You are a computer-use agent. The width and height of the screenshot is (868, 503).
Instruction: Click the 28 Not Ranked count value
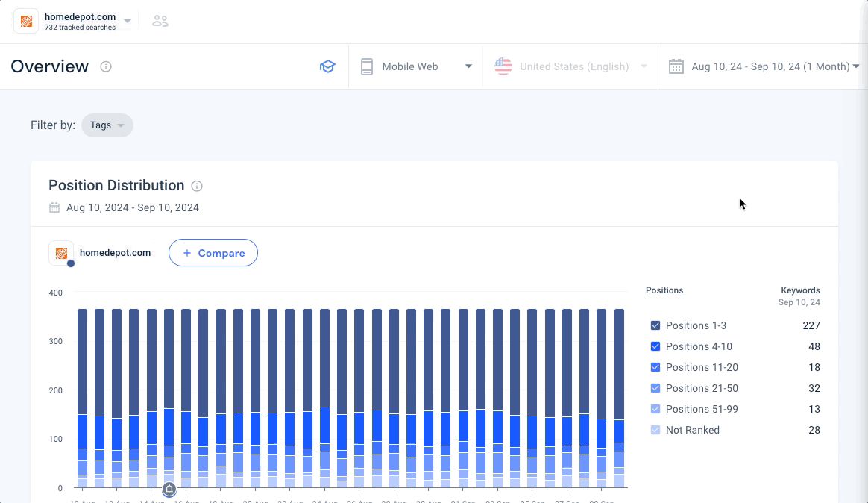pyautogui.click(x=814, y=431)
